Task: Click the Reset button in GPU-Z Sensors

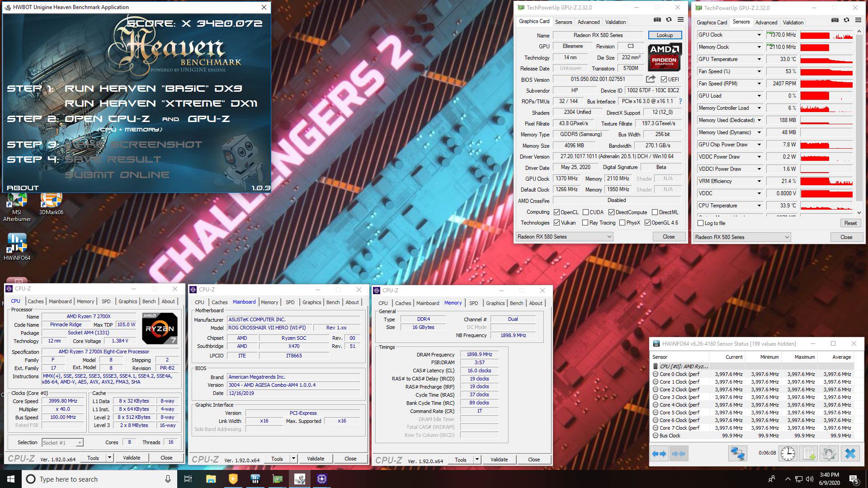Action: click(850, 223)
